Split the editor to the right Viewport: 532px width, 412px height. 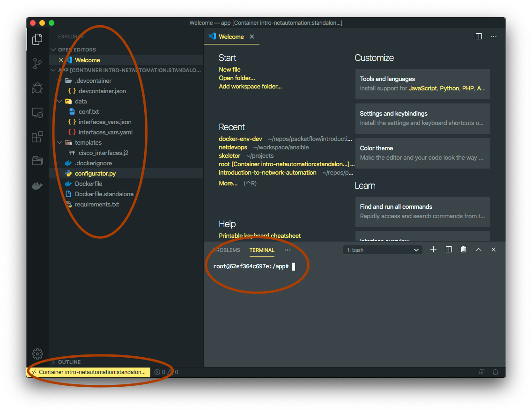tap(479, 36)
